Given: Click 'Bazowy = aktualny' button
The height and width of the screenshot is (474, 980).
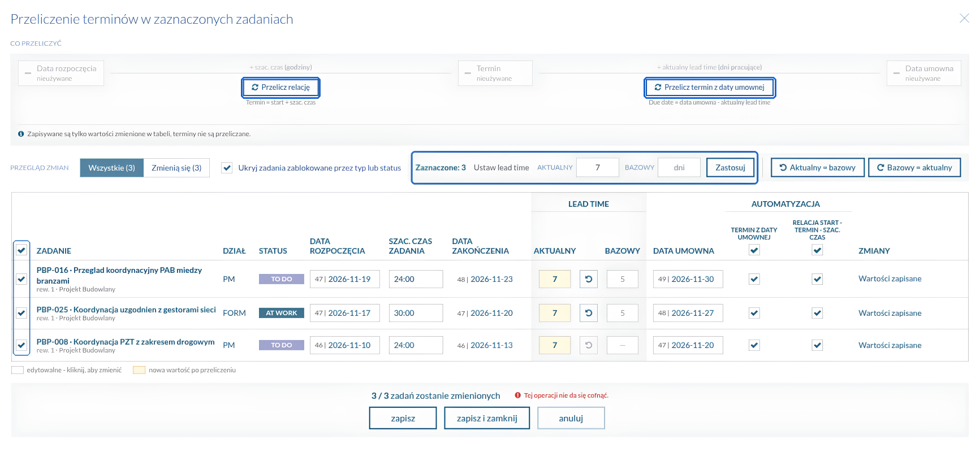Looking at the screenshot, I should [914, 168].
